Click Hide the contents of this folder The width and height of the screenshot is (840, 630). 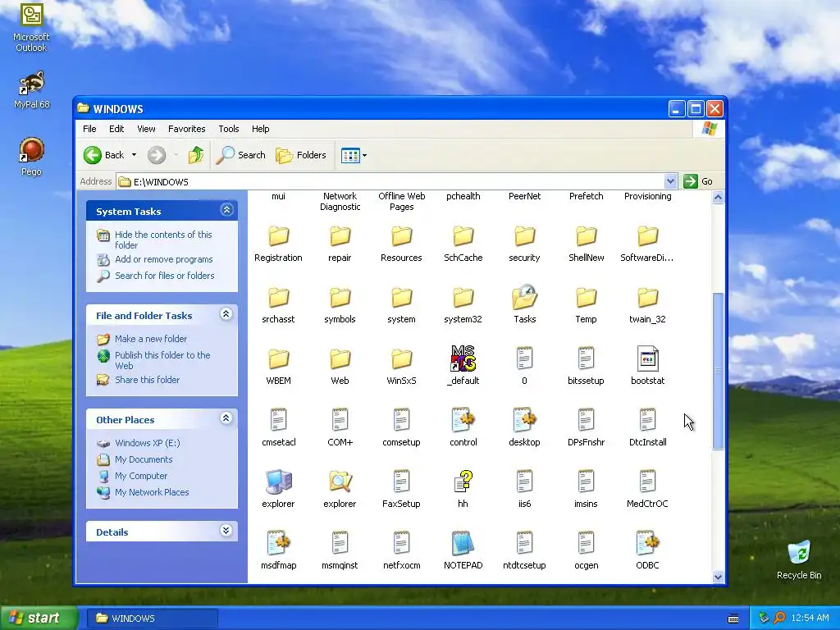pyautogui.click(x=163, y=240)
